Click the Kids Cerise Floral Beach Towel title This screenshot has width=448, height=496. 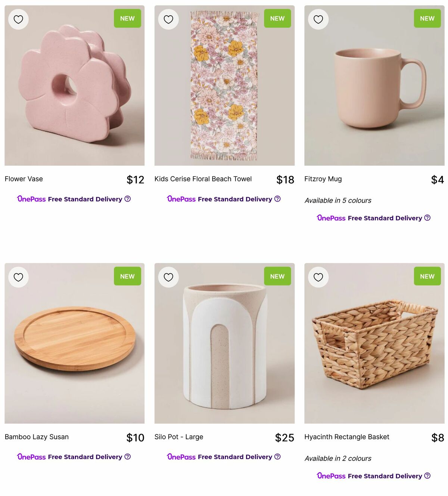[203, 179]
